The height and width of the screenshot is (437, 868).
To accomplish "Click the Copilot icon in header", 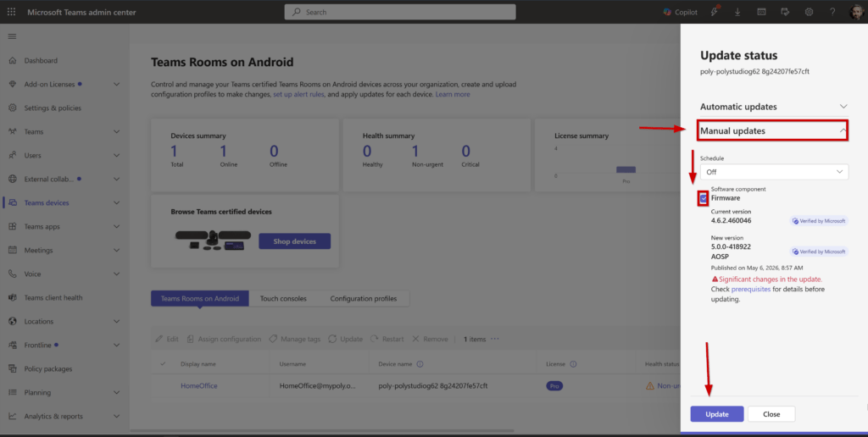I will point(667,12).
